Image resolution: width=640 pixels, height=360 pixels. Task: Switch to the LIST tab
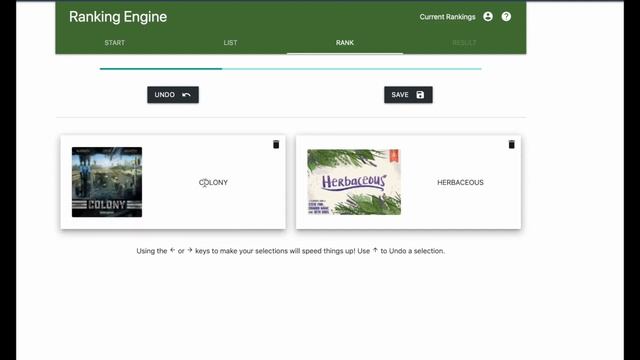[230, 43]
